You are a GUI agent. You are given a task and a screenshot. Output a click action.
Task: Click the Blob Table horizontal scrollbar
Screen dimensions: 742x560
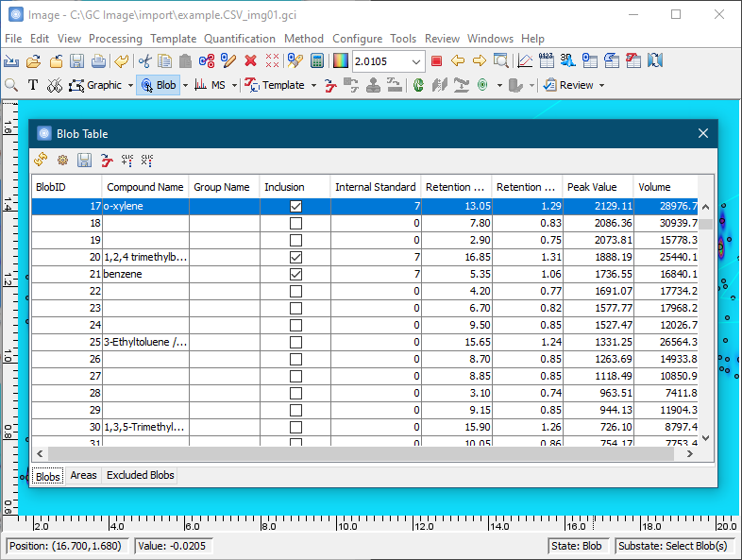click(x=359, y=454)
